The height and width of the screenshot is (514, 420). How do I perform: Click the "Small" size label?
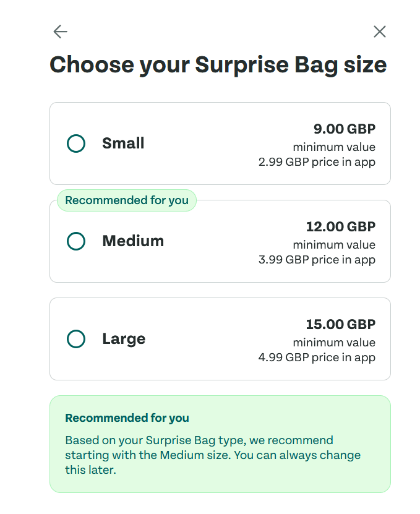(x=123, y=143)
